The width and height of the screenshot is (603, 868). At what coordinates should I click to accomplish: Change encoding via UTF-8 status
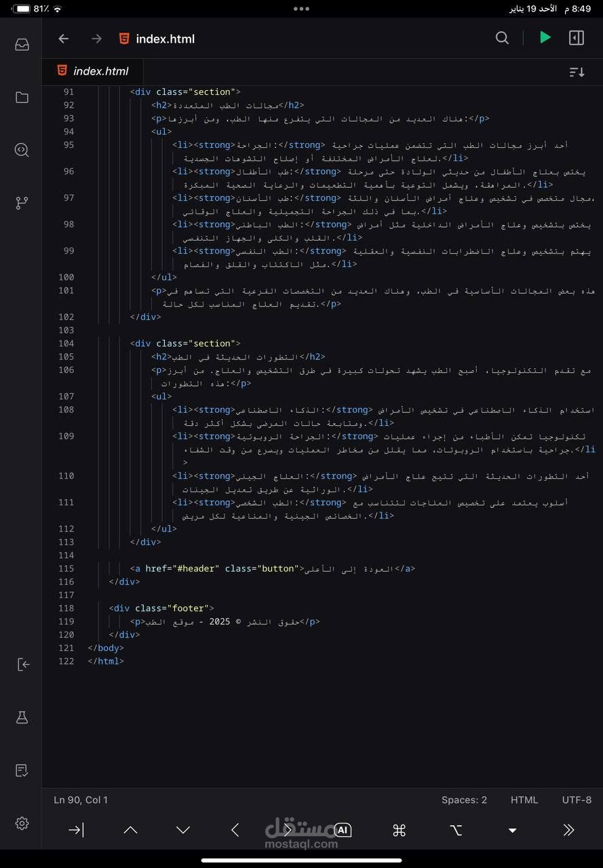coord(577,800)
